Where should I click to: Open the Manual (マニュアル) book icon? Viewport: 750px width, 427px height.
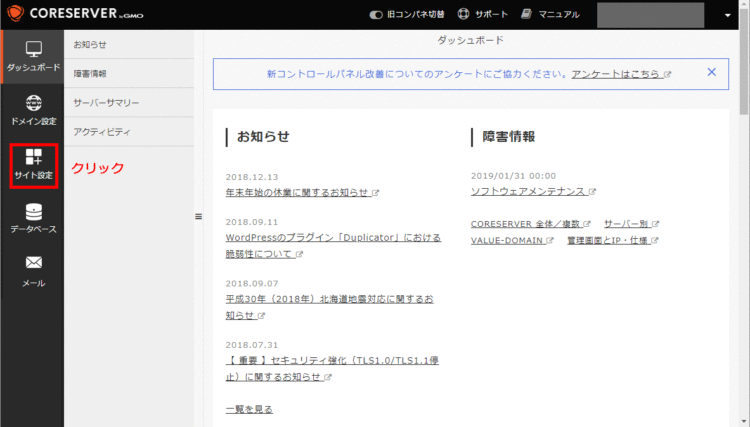pyautogui.click(x=528, y=15)
